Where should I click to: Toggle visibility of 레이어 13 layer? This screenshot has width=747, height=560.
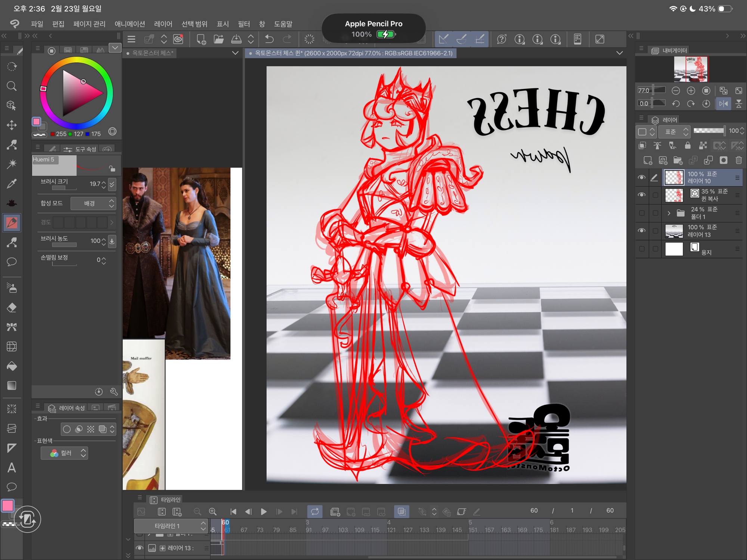pos(642,231)
